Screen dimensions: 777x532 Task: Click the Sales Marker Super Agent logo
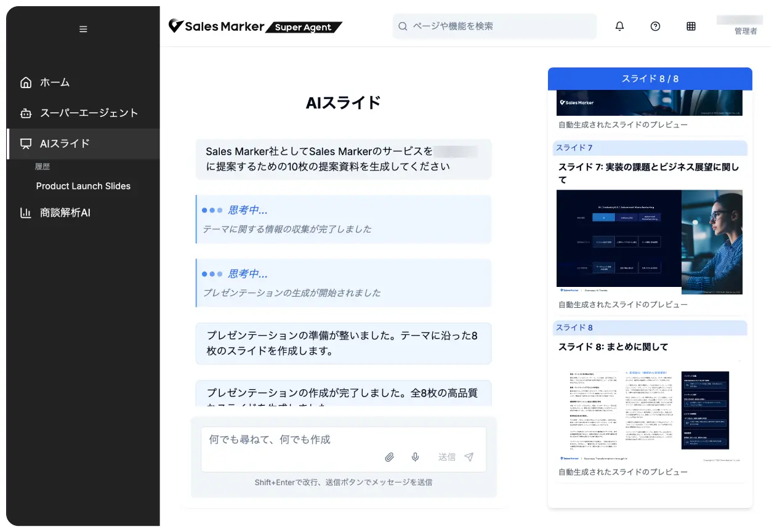(255, 26)
